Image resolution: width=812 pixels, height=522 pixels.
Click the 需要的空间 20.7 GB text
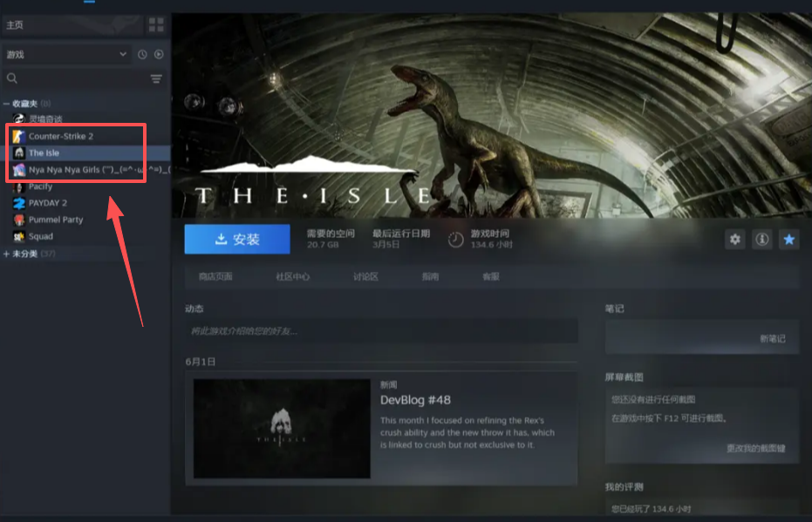coord(331,239)
